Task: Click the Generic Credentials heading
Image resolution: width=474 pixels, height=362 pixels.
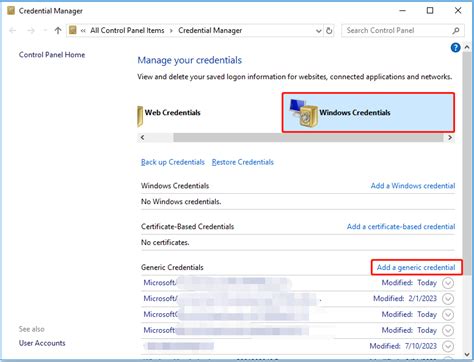Action: 172,267
